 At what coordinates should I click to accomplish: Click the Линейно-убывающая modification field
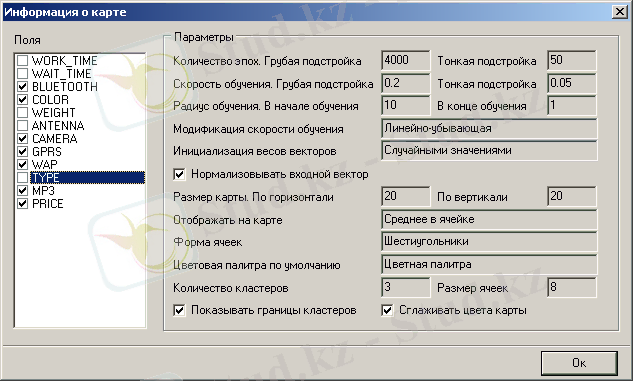489,129
